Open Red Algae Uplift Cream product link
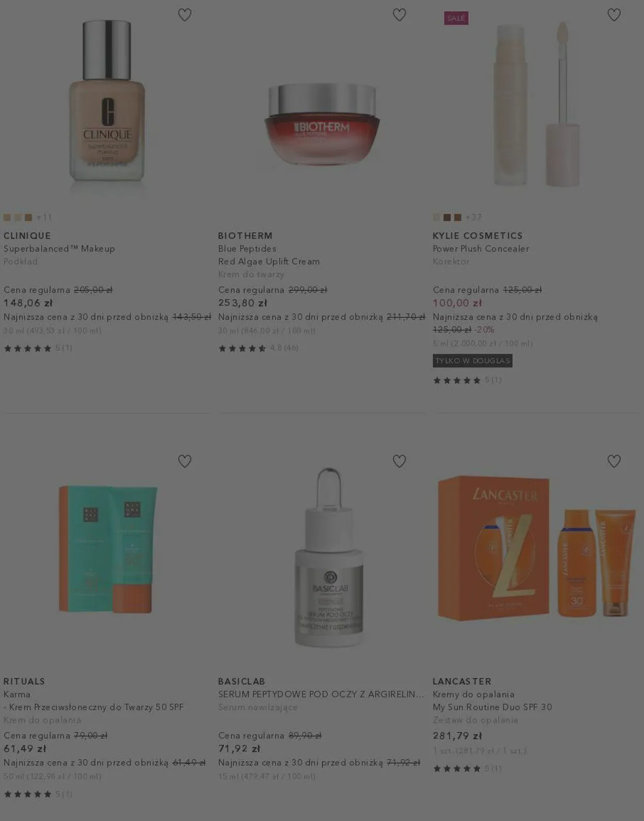The height and width of the screenshot is (821, 644). click(x=269, y=261)
